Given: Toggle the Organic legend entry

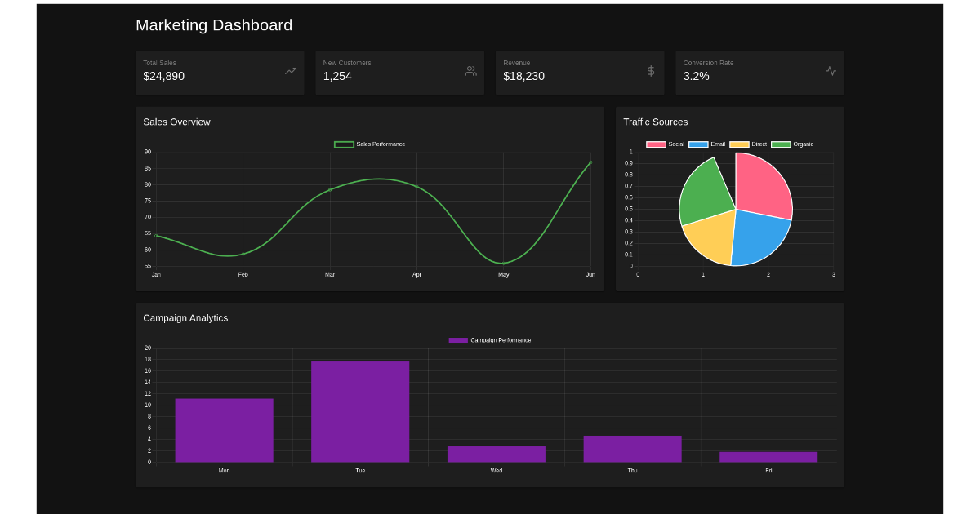Looking at the screenshot, I should 792,144.
